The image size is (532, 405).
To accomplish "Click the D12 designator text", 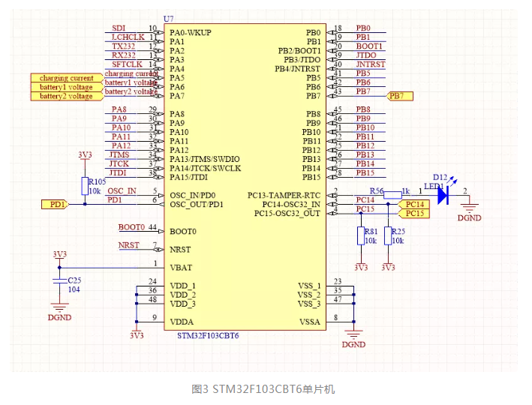I will 440,178.
